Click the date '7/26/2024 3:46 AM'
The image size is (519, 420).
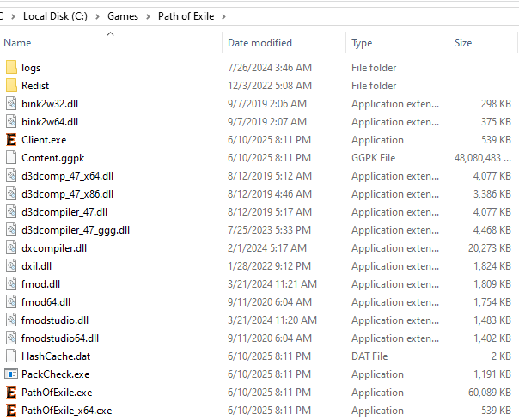(270, 68)
